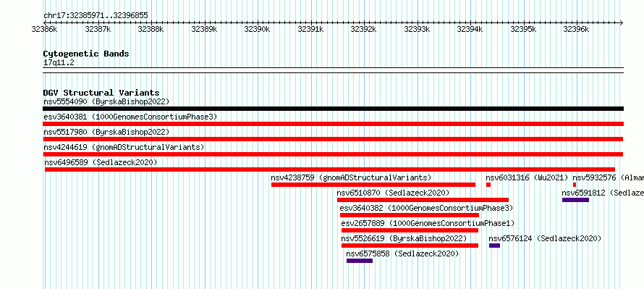Click the purple nsv6575858 bar

360,261
